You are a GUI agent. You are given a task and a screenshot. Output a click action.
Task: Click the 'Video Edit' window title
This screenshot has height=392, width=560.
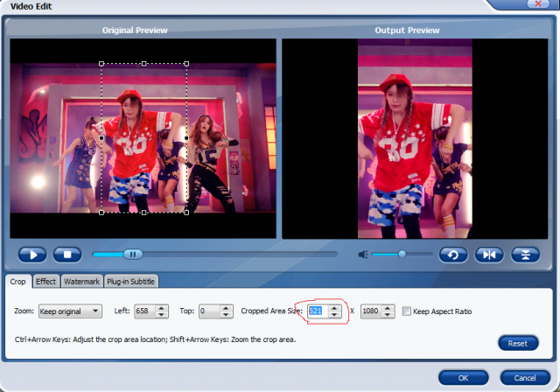click(x=31, y=6)
